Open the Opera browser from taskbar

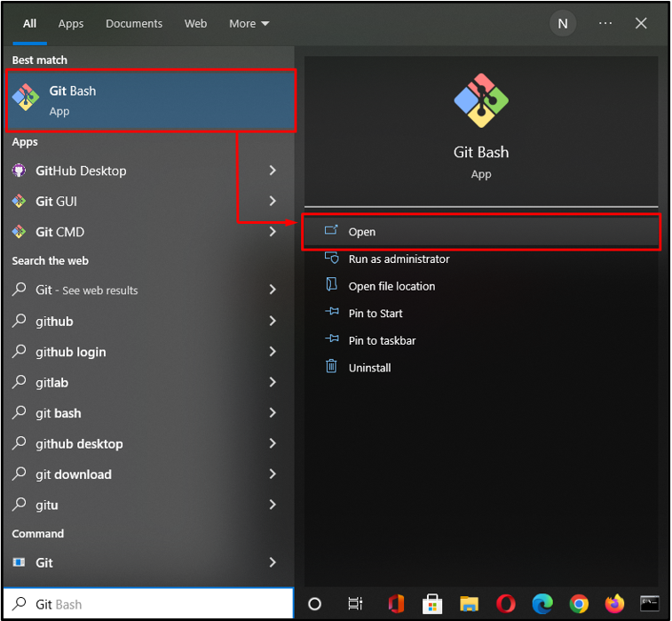(506, 604)
